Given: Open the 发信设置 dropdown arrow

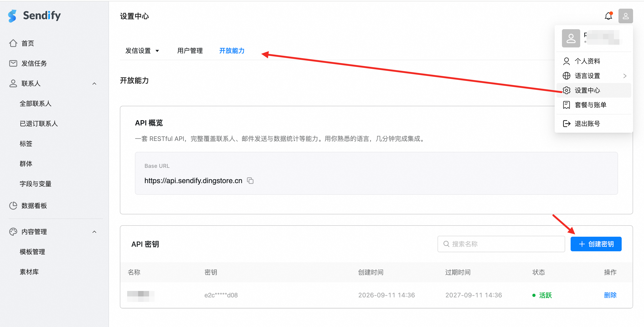Looking at the screenshot, I should 157,51.
